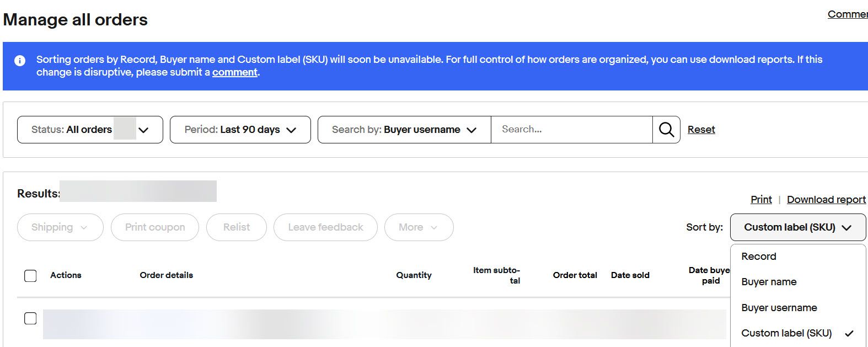The height and width of the screenshot is (347, 868).
Task: Check the first order row checkbox
Action: (31, 318)
